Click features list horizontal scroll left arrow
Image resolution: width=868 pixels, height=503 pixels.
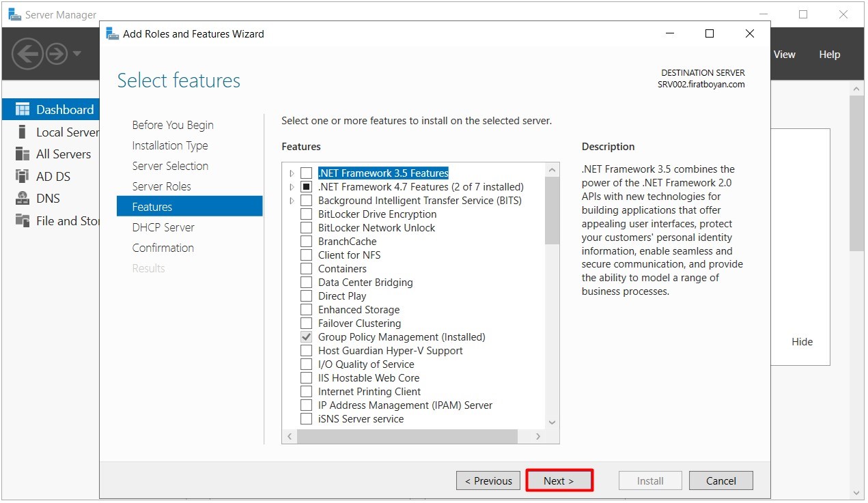point(290,436)
